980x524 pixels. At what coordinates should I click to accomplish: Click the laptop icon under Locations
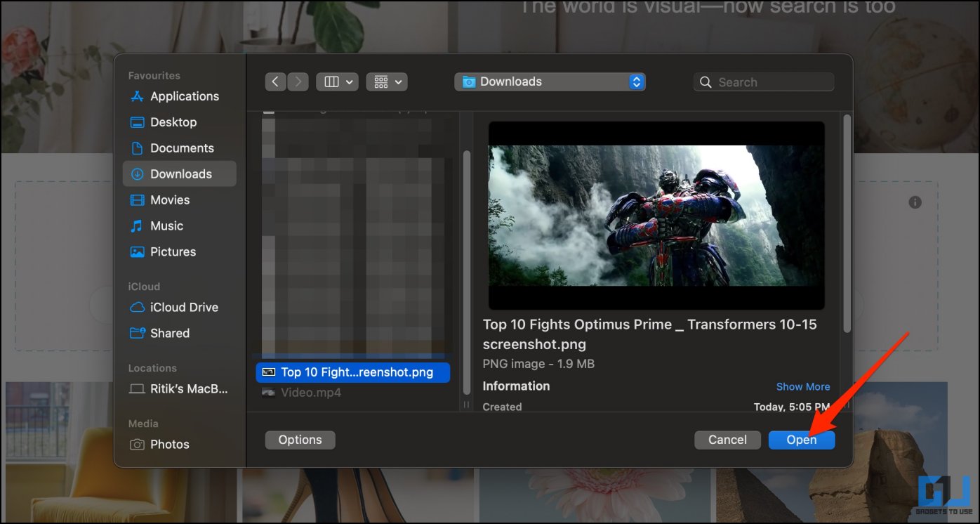138,388
